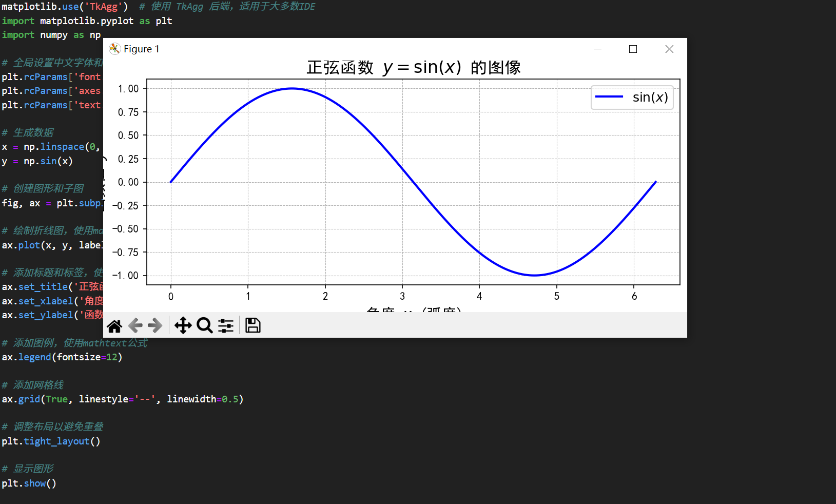Click x-axis tick label 5
This screenshot has height=504, width=836.
point(557,296)
